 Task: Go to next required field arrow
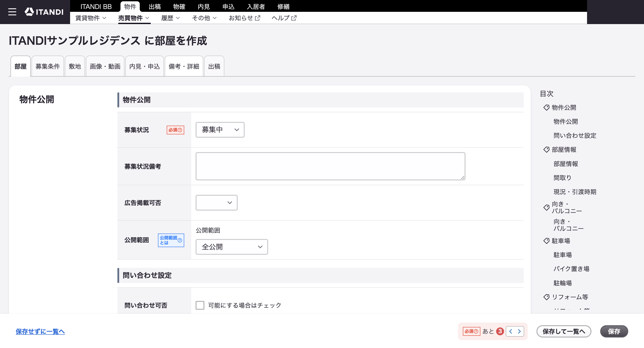tap(519, 331)
